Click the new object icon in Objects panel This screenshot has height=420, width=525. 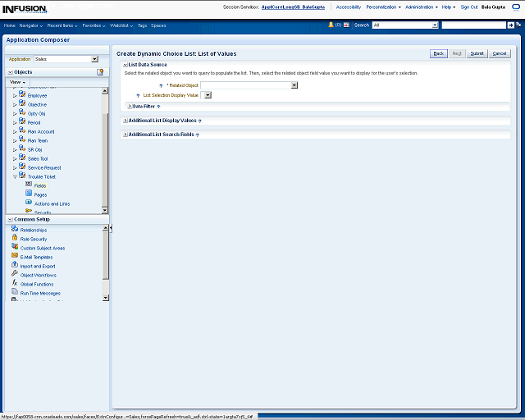tap(100, 72)
